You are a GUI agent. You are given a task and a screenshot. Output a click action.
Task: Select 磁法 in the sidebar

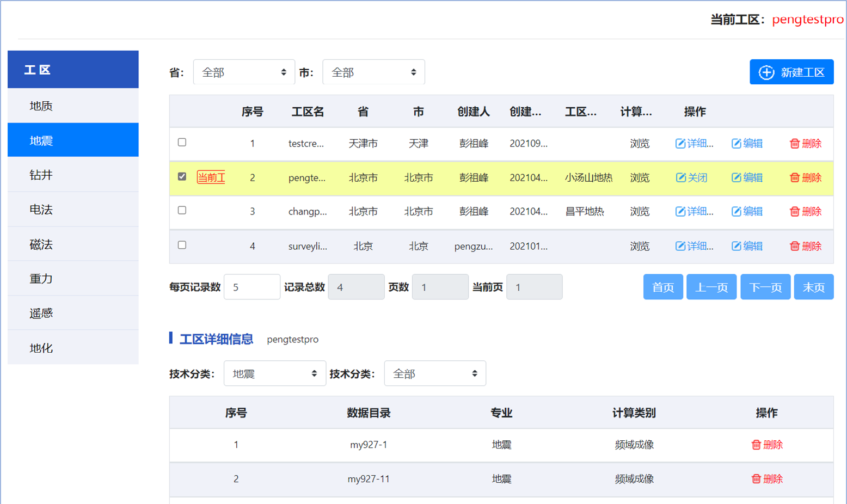[x=73, y=244]
